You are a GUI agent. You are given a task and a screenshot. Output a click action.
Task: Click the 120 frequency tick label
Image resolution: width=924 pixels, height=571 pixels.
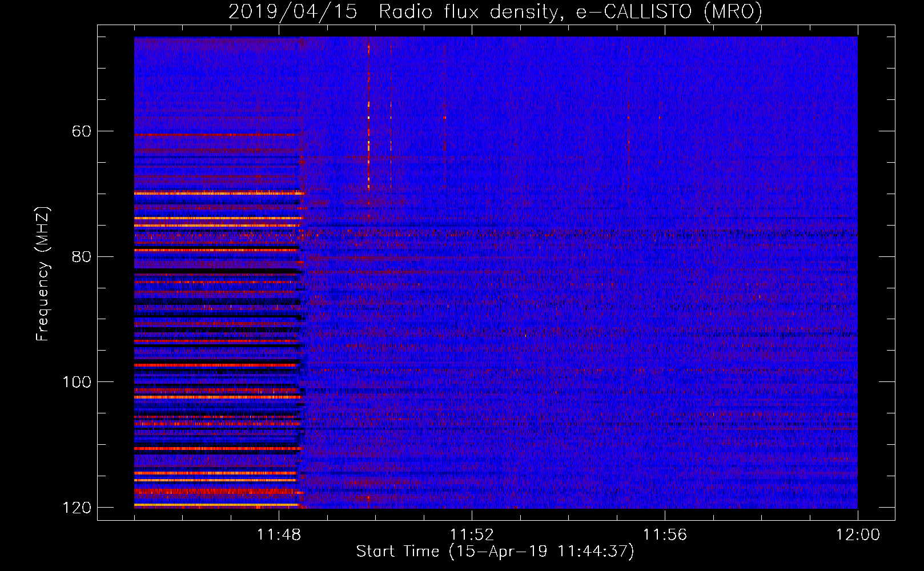(x=77, y=508)
